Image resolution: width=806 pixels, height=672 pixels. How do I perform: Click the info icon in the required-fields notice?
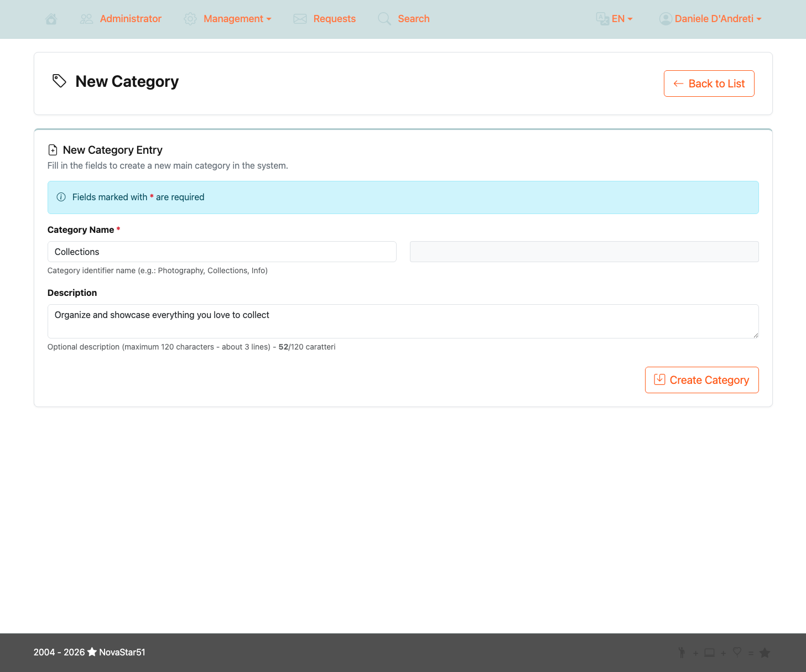(x=61, y=197)
